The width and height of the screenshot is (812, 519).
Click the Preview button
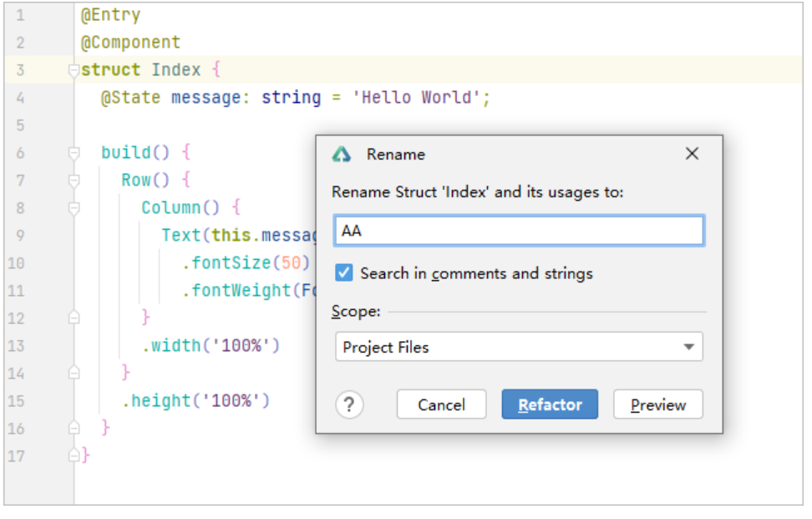click(x=657, y=405)
